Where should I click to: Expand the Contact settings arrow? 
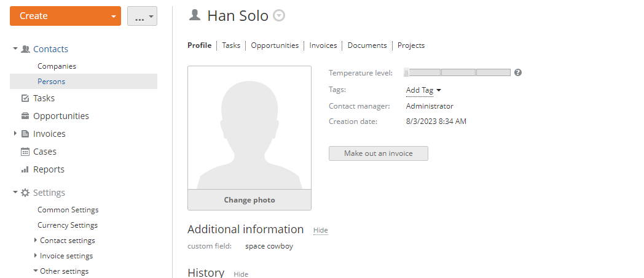pos(36,241)
